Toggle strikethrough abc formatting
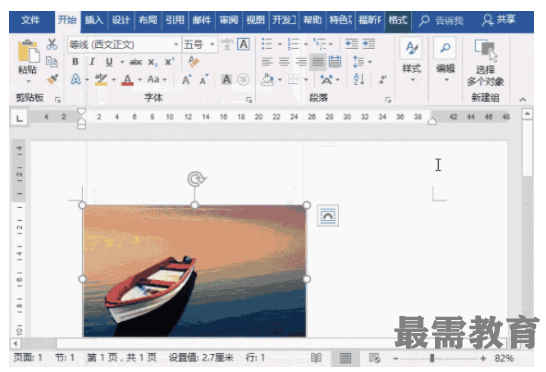 tap(136, 62)
